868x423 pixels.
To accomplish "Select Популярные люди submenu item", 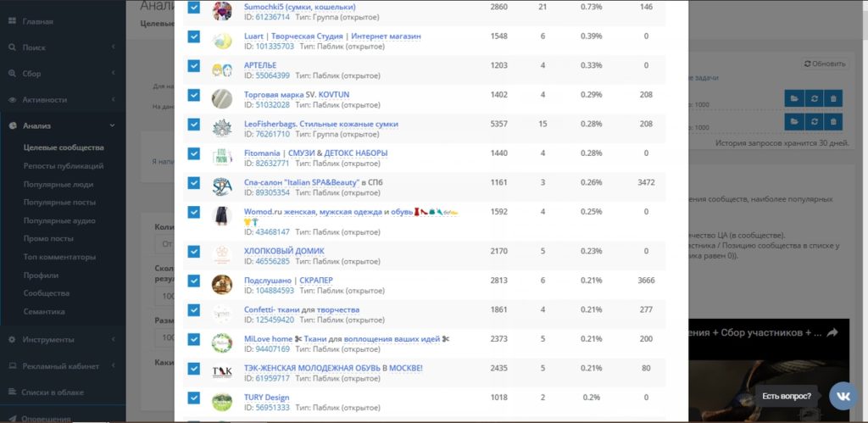I will click(x=58, y=184).
